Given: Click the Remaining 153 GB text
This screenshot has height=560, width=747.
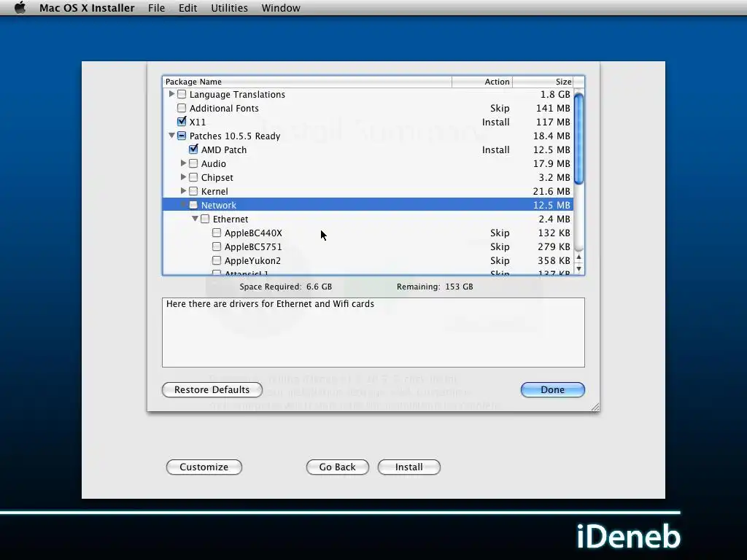Looking at the screenshot, I should 435,287.
